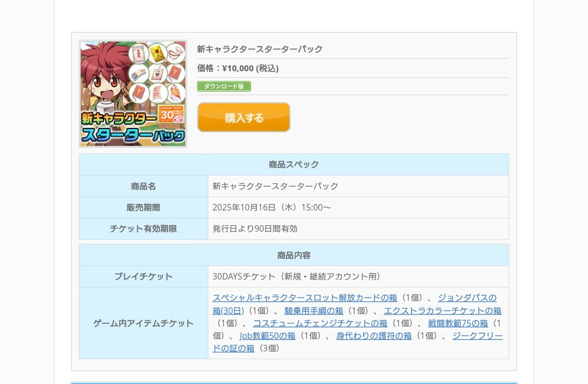The width and height of the screenshot is (588, 384).
Task: Follow the 騎乗用手綱の箱 link
Action: coord(314,311)
